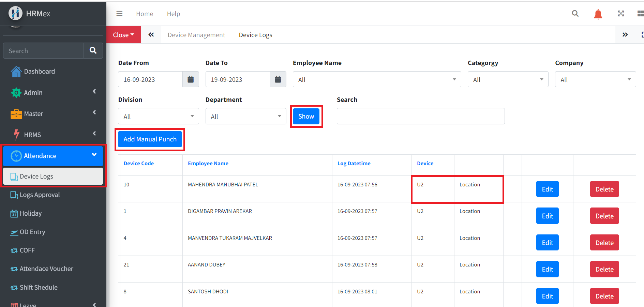Open the Help menu item
Image resolution: width=644 pixels, height=307 pixels.
173,14
